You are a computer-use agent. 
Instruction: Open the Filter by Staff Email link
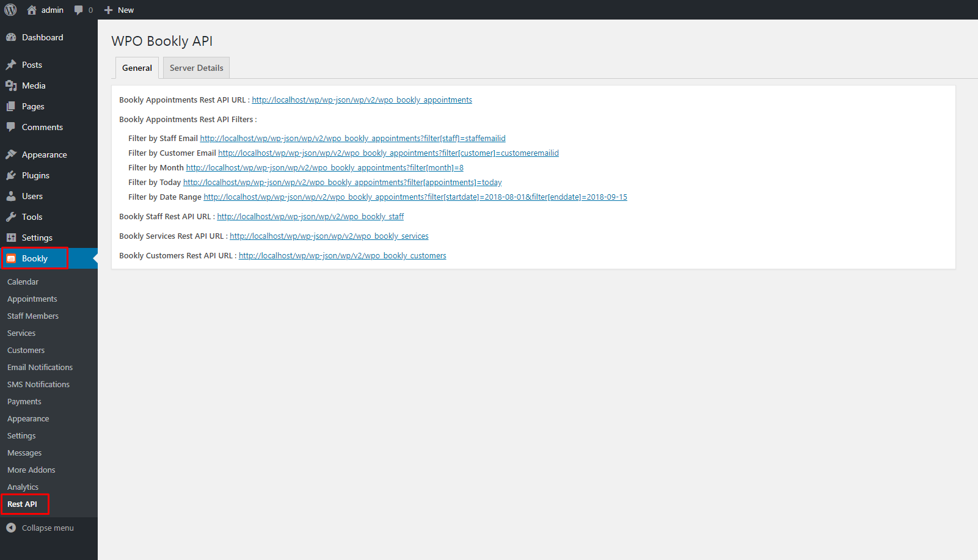(x=352, y=138)
